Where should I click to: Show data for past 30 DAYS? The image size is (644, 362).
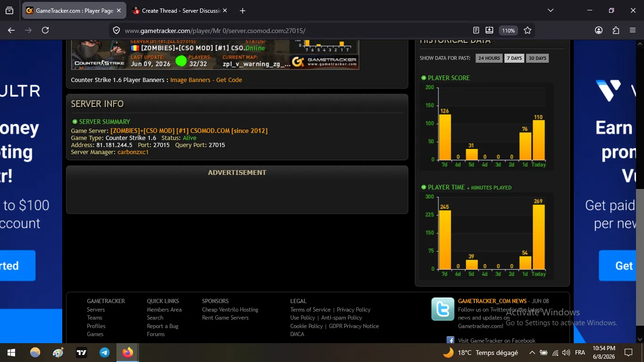537,58
